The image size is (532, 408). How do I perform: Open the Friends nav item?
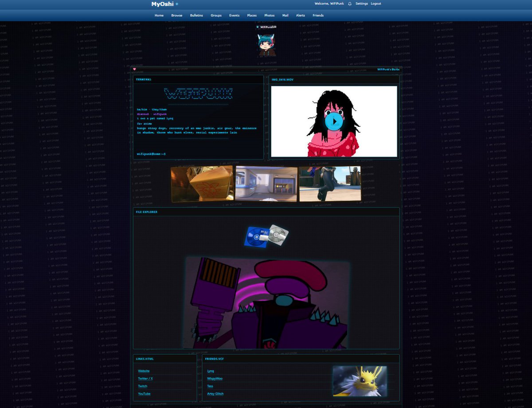tap(318, 16)
